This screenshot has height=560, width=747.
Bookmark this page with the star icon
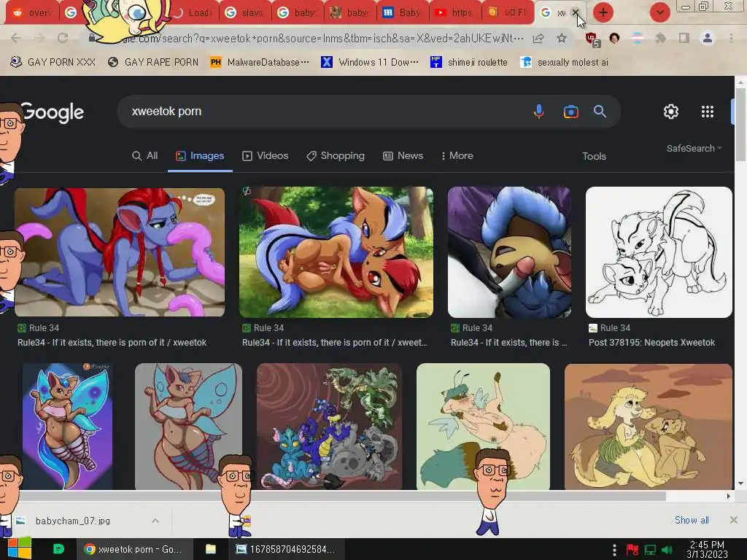point(562,38)
